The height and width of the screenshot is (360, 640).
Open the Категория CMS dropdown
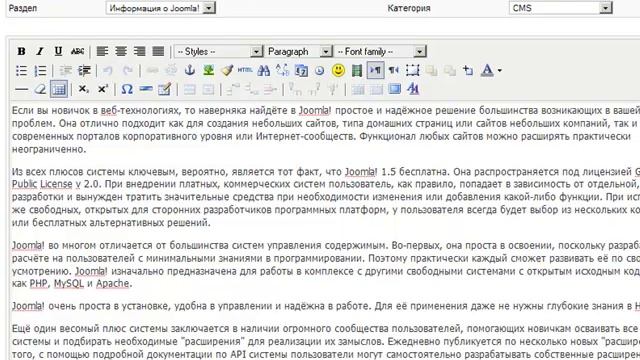pos(560,8)
